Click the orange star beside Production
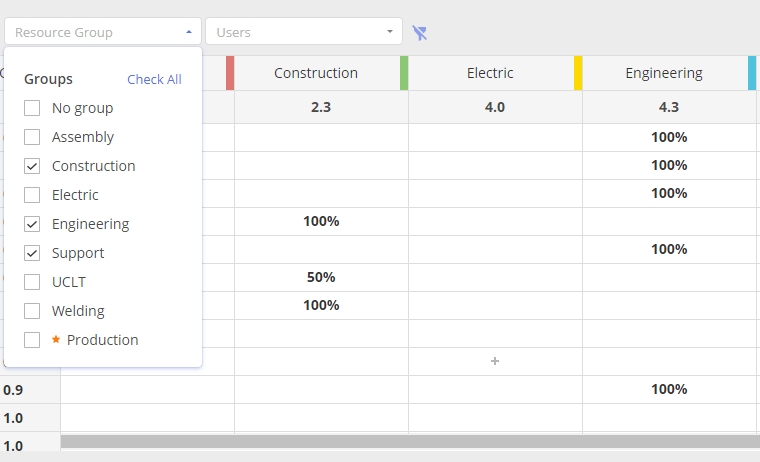 [x=56, y=340]
